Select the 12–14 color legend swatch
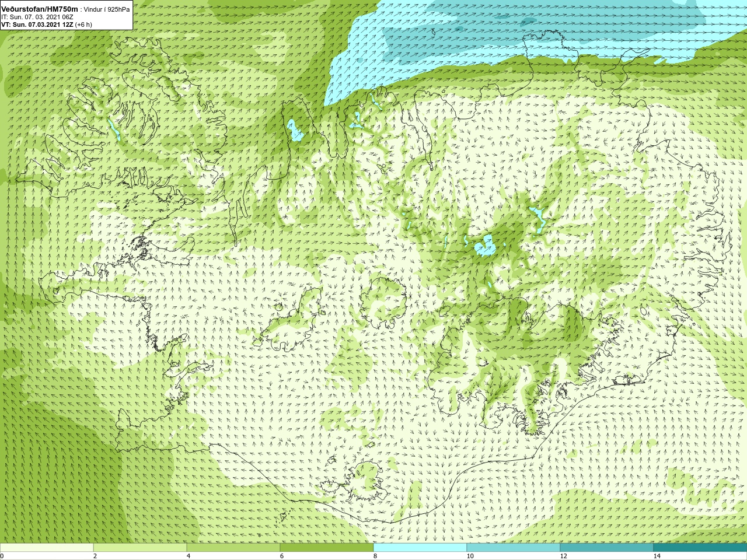 click(607, 548)
